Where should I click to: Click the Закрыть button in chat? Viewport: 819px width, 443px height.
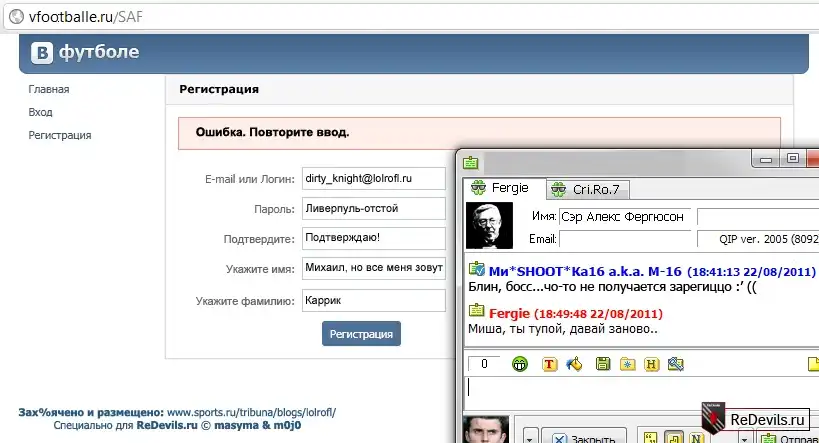[584, 437]
